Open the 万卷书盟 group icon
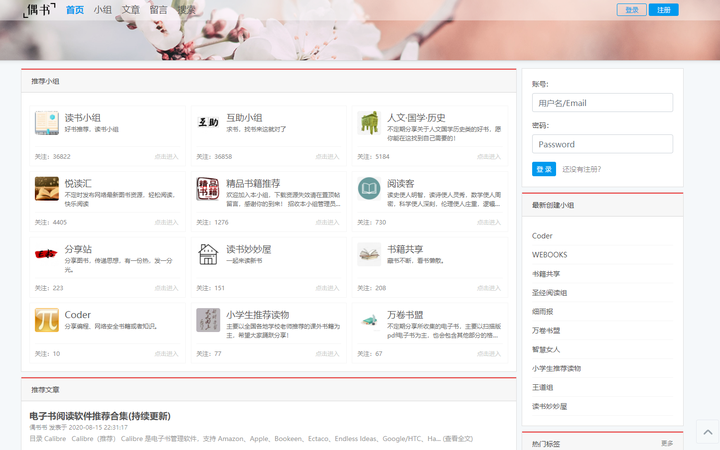The height and width of the screenshot is (450, 720). [369, 320]
